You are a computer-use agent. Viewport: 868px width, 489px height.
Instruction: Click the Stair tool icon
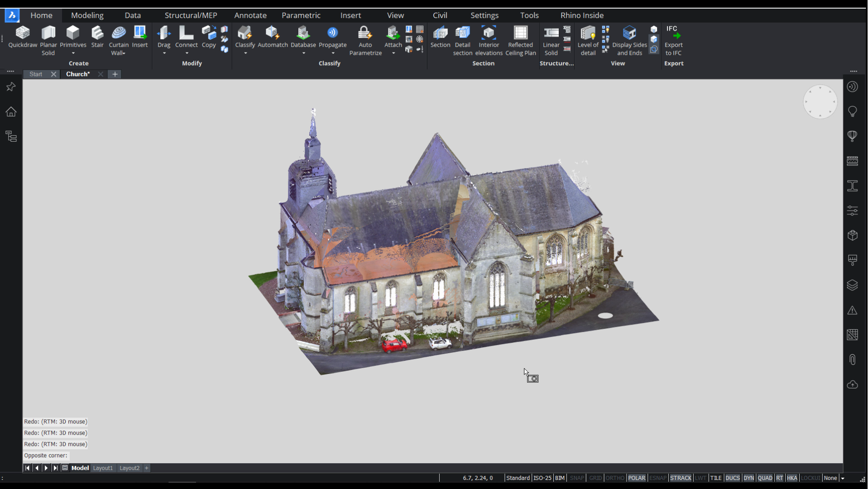coord(97,34)
